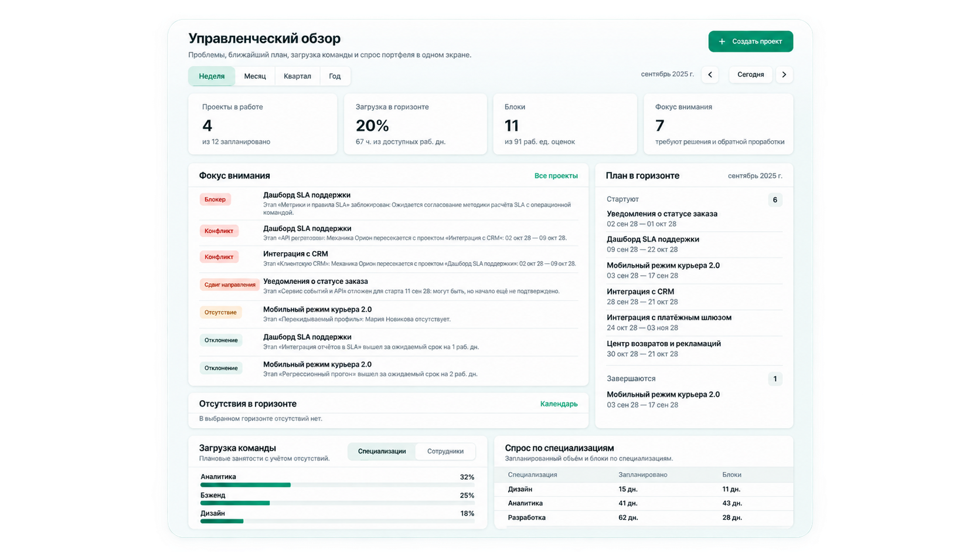The height and width of the screenshot is (552, 980).
Task: Click the 'Блокер' tag
Action: pos(215,199)
